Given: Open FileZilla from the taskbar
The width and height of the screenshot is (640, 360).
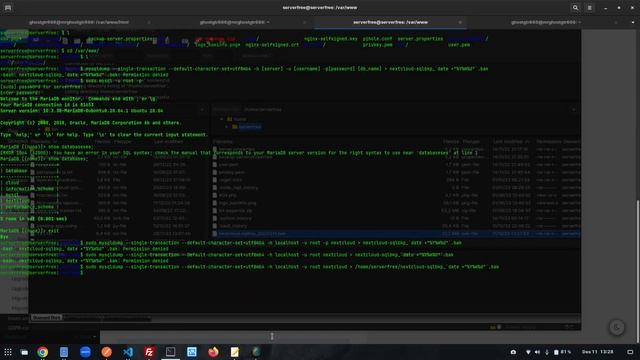Looking at the screenshot, I should [x=149, y=352].
